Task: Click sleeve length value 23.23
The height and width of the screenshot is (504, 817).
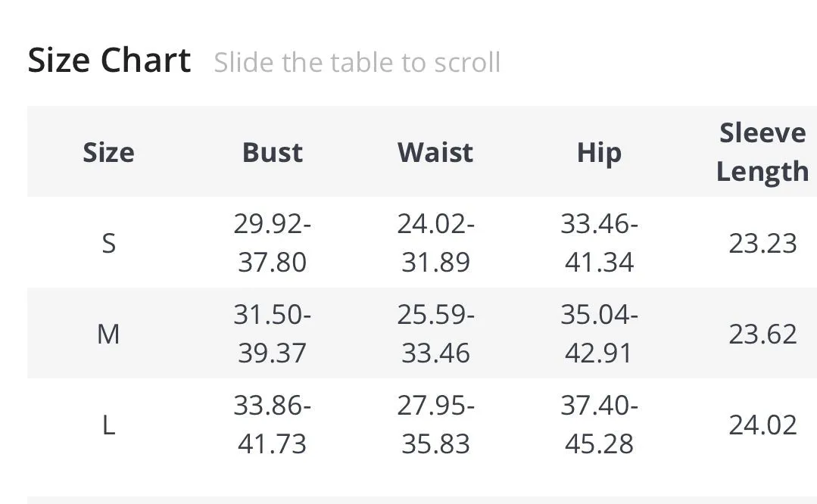Action: pyautogui.click(x=762, y=243)
